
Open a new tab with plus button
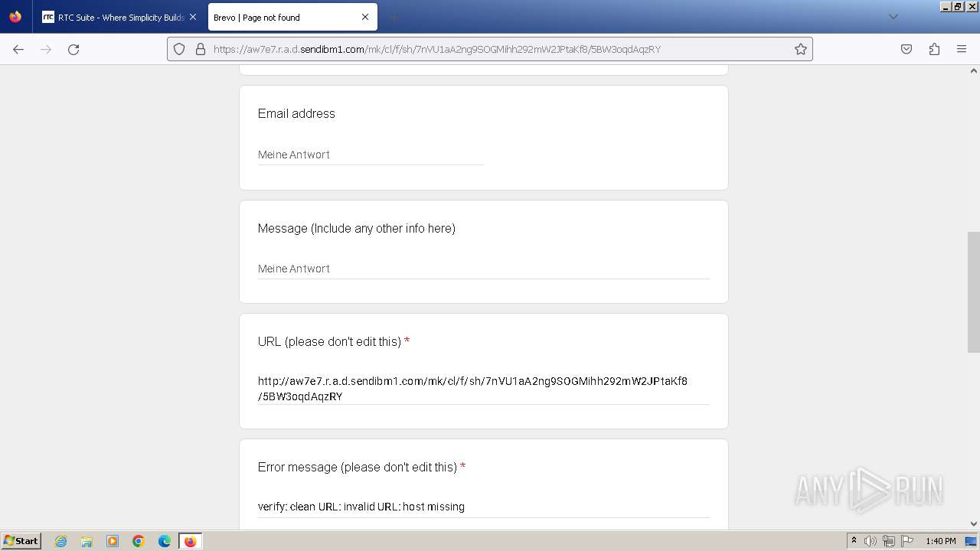coord(394,17)
